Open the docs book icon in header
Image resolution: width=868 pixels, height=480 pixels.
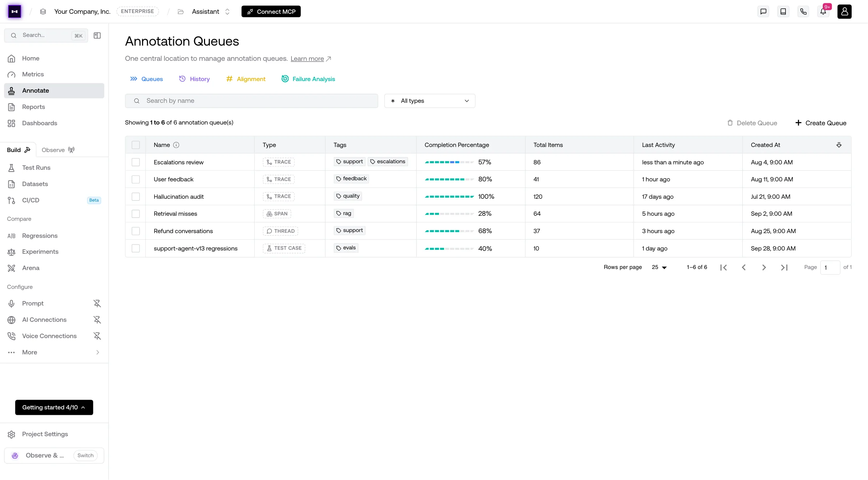[x=783, y=12]
